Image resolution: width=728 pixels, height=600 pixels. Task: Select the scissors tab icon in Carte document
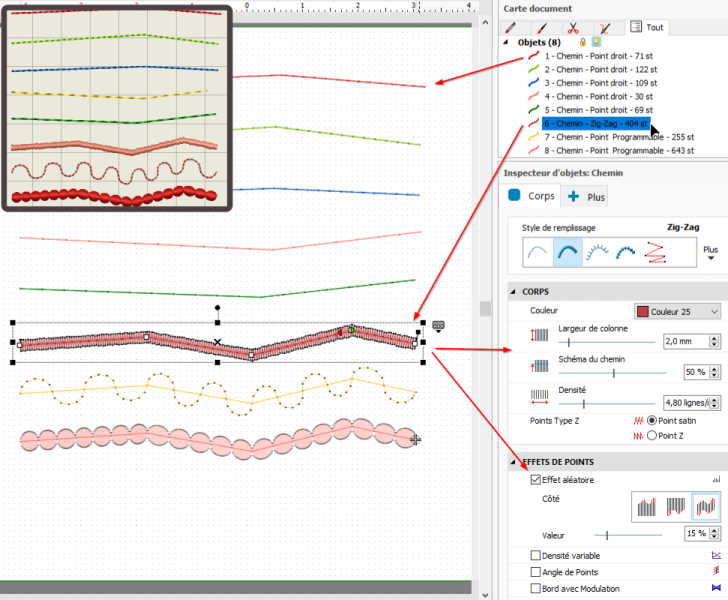tap(573, 28)
